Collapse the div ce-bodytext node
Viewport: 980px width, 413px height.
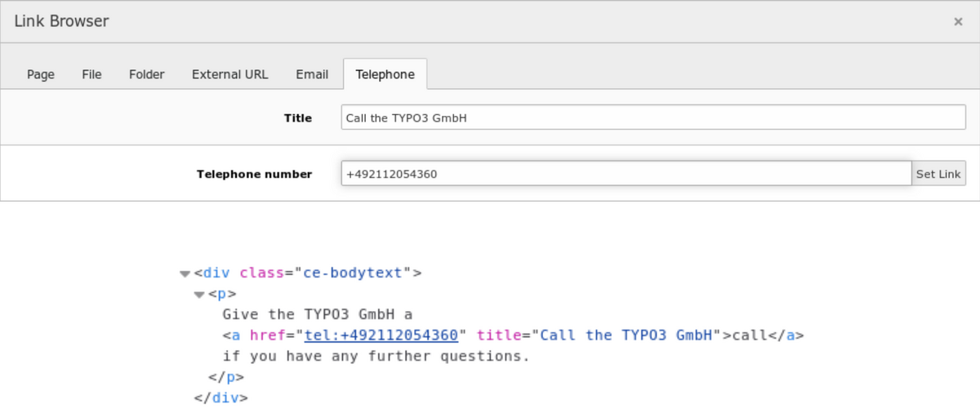tap(185, 273)
